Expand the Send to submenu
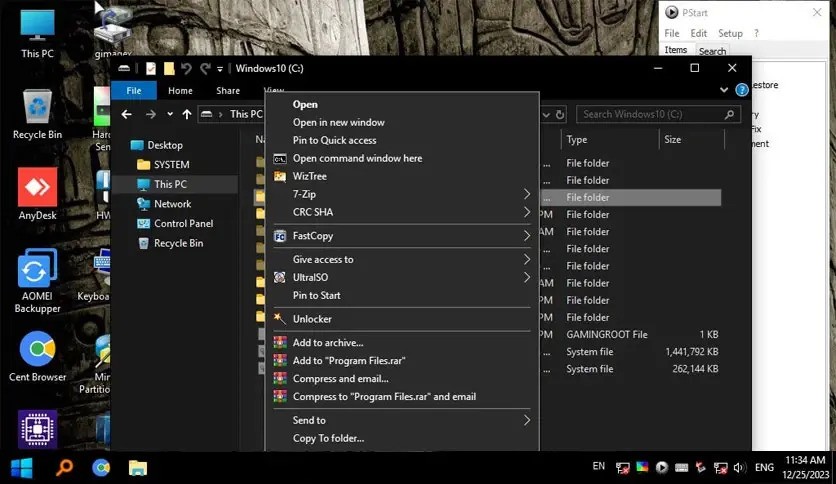Viewport: 836px width, 484px height. tap(527, 420)
